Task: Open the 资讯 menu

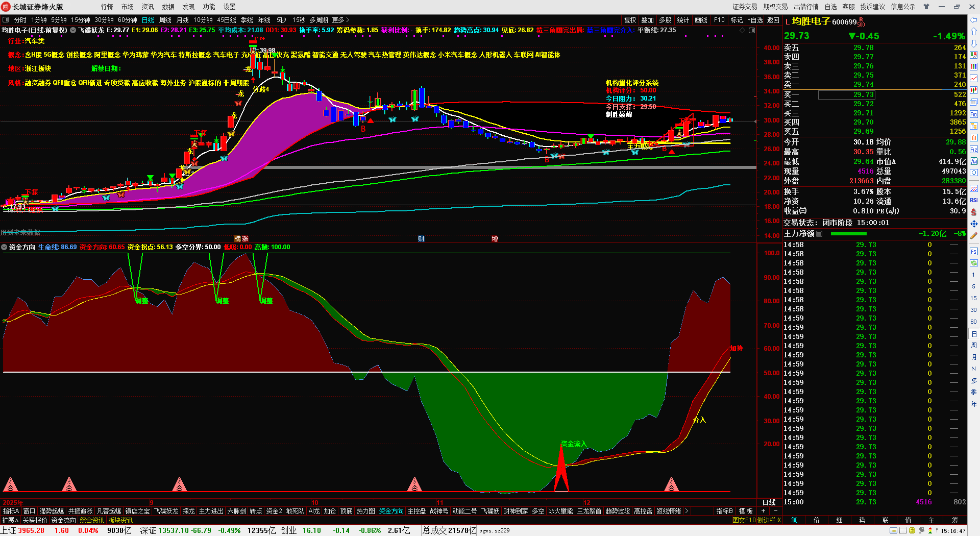Action: pos(148,7)
